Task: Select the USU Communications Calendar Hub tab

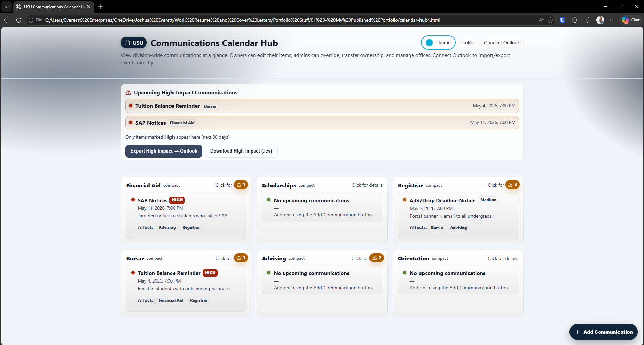Action: [54, 7]
